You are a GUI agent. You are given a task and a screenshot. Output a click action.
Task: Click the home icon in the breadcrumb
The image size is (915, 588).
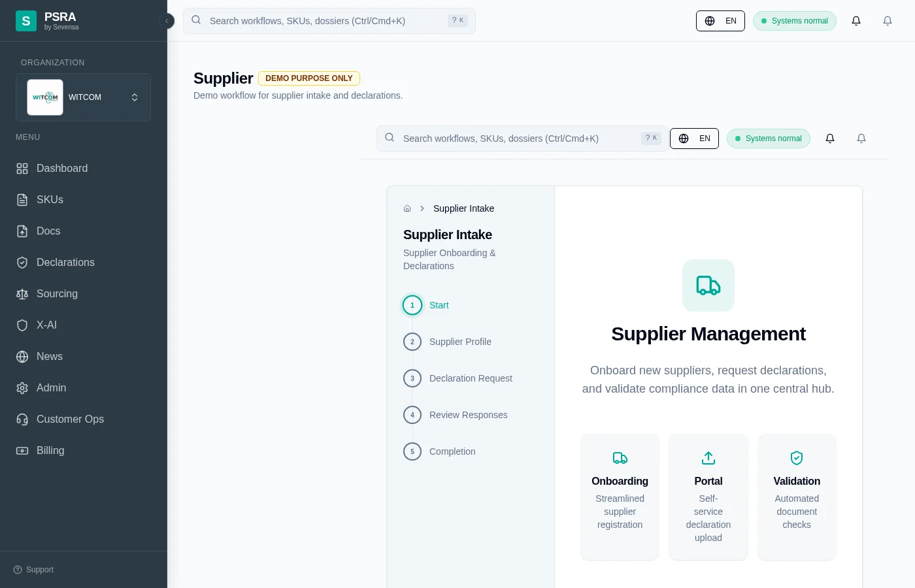click(x=407, y=208)
